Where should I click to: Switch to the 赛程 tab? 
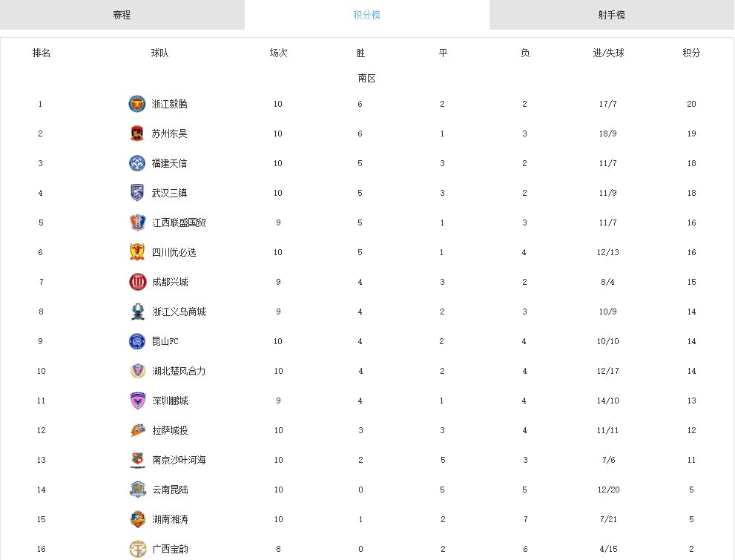[x=122, y=15]
